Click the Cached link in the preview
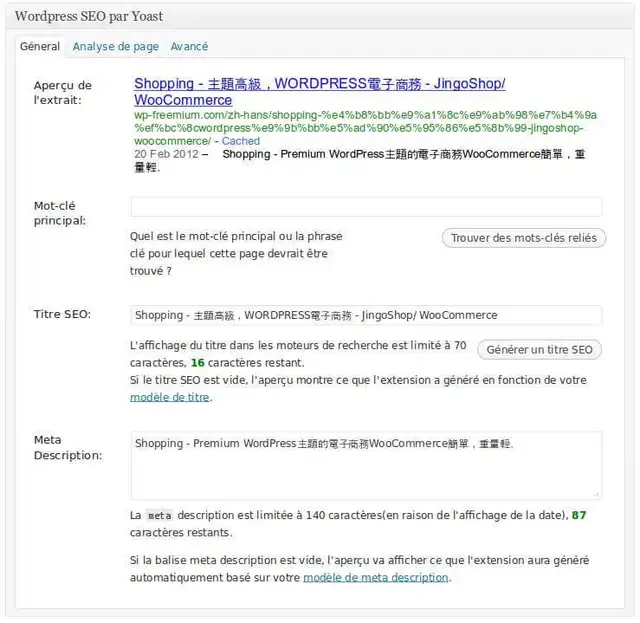This screenshot has height=623, width=640. [x=241, y=141]
